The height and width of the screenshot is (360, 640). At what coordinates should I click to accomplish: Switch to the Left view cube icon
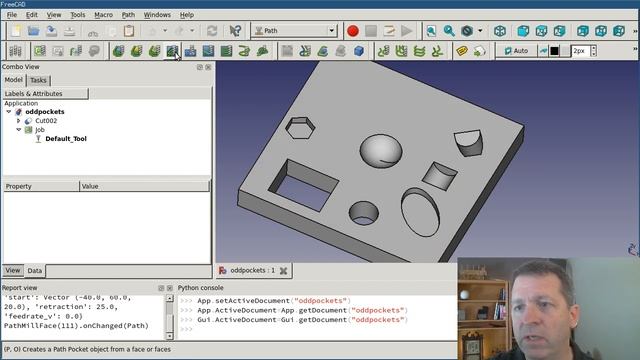pos(619,31)
